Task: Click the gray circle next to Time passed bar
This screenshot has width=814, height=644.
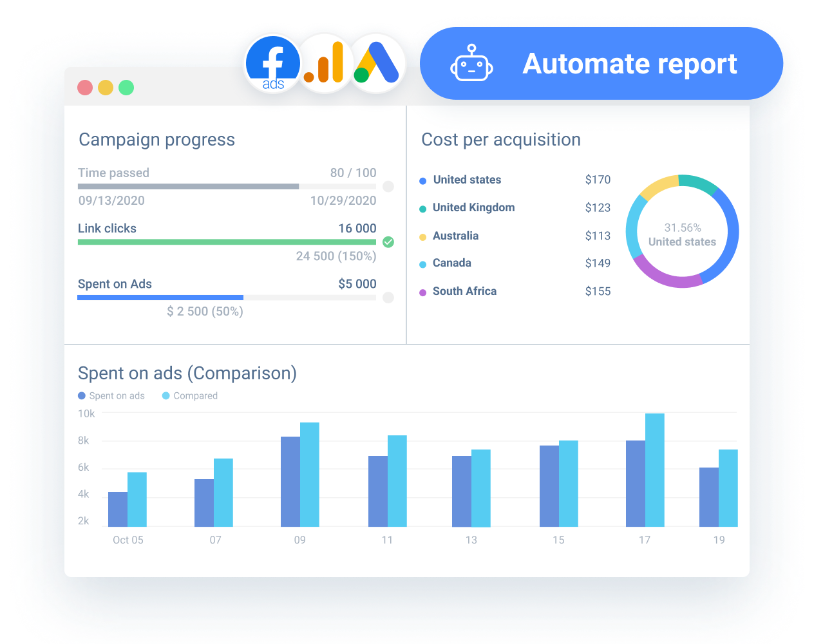Action: pyautogui.click(x=388, y=186)
